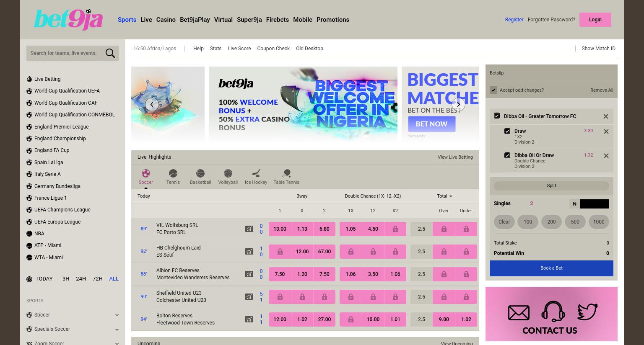Open the Live menu
The height and width of the screenshot is (345, 644).
pos(146,20)
